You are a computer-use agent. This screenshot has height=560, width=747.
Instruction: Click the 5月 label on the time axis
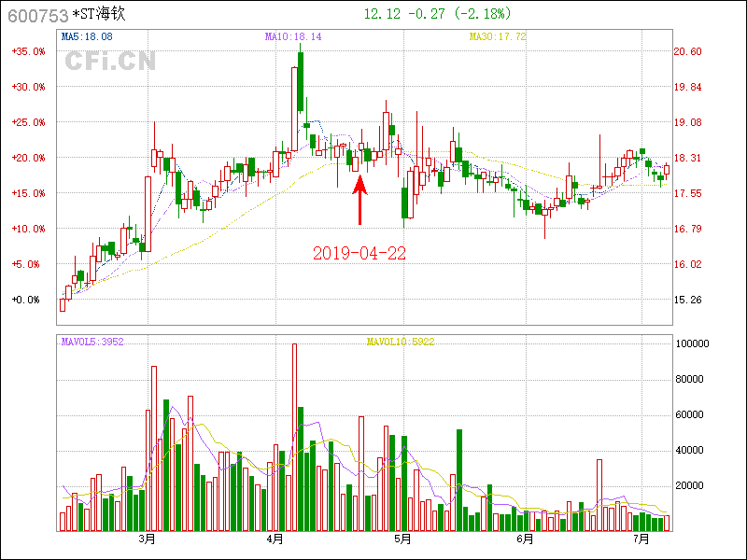(402, 539)
